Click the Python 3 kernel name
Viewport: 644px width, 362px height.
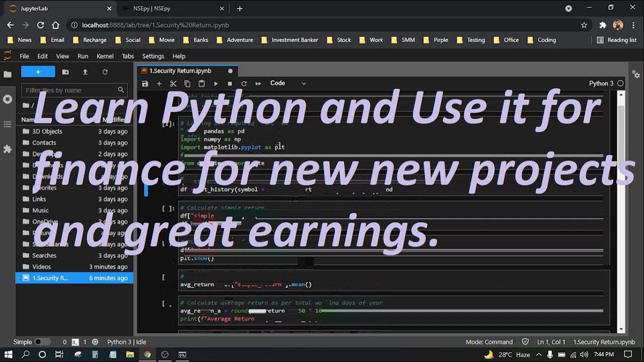coord(601,83)
